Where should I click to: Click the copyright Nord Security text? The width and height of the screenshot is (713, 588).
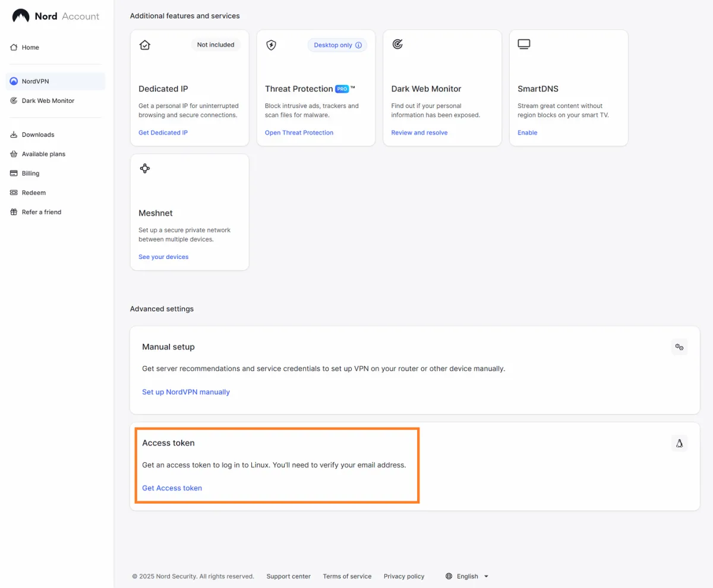coord(193,576)
